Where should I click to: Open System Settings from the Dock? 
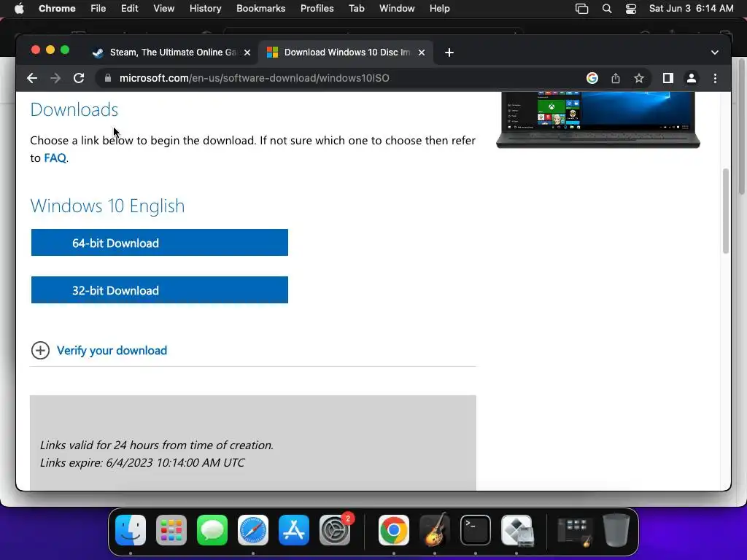334,529
